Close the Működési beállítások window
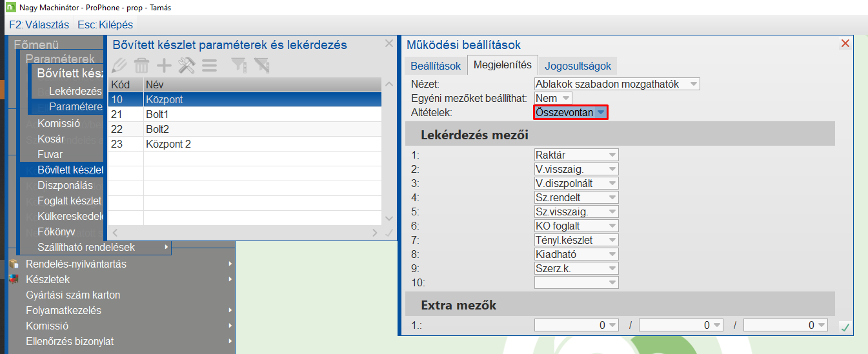 (x=845, y=44)
